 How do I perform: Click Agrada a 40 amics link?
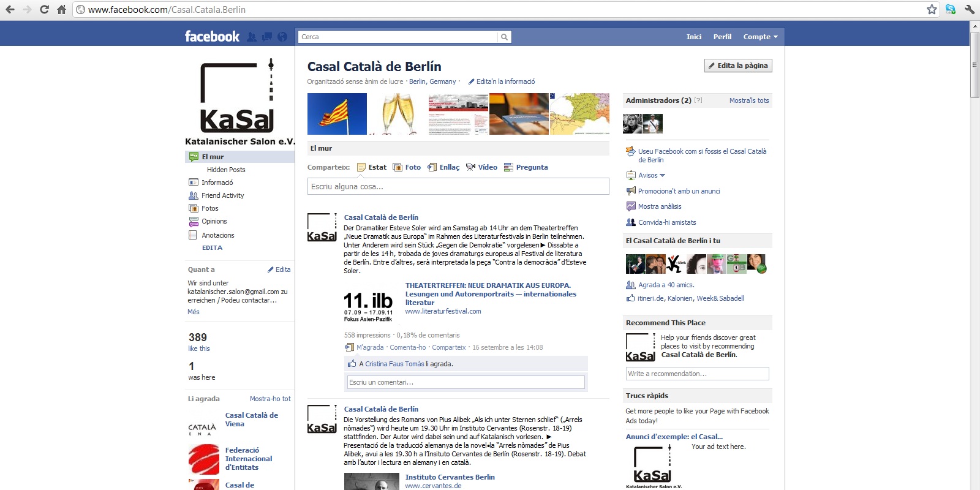[x=666, y=285]
